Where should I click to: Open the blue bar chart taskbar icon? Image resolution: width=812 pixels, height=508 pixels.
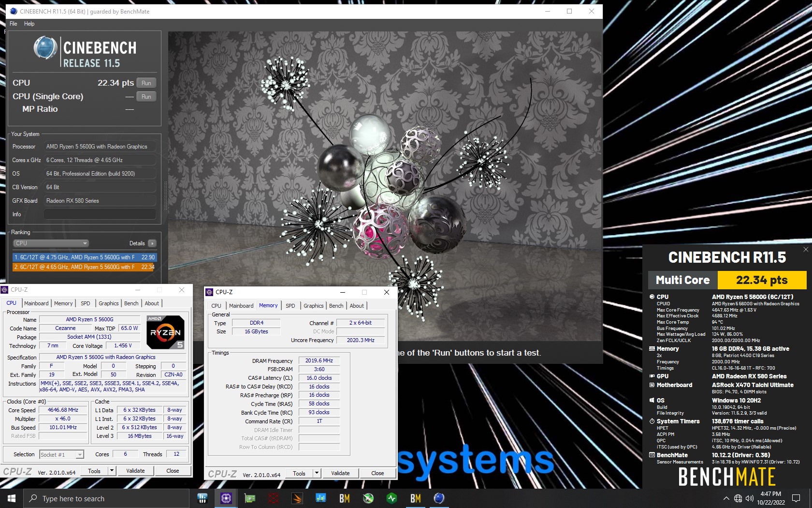tap(320, 498)
